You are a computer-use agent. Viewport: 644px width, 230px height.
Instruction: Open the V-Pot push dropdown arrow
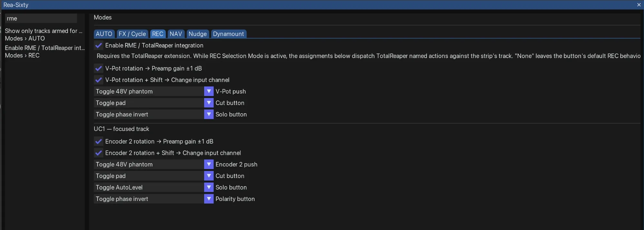pos(209,91)
